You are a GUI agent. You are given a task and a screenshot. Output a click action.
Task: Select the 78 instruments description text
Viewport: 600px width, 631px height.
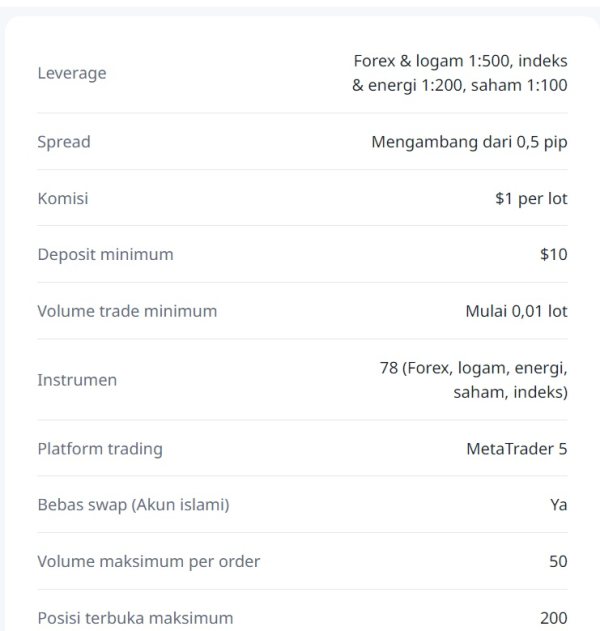pos(473,380)
